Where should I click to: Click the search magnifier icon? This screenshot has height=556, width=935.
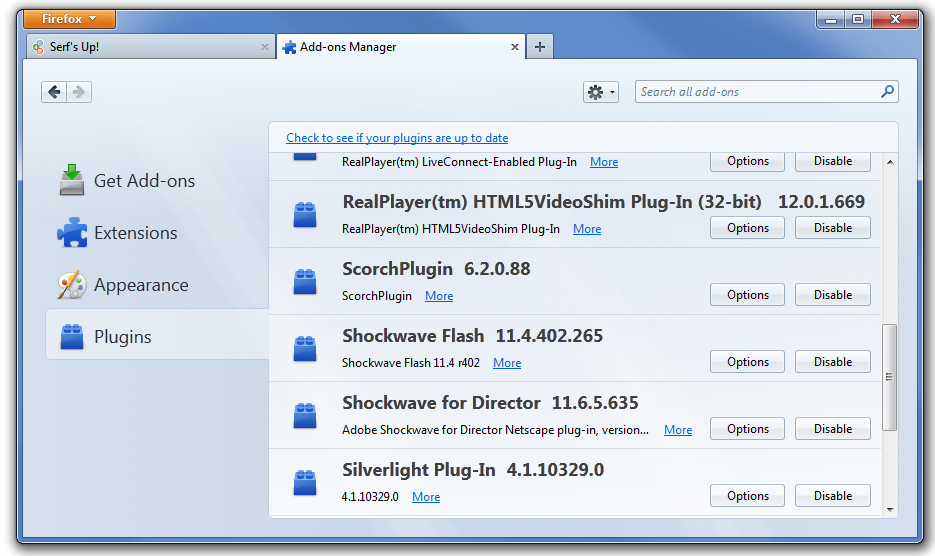[886, 92]
